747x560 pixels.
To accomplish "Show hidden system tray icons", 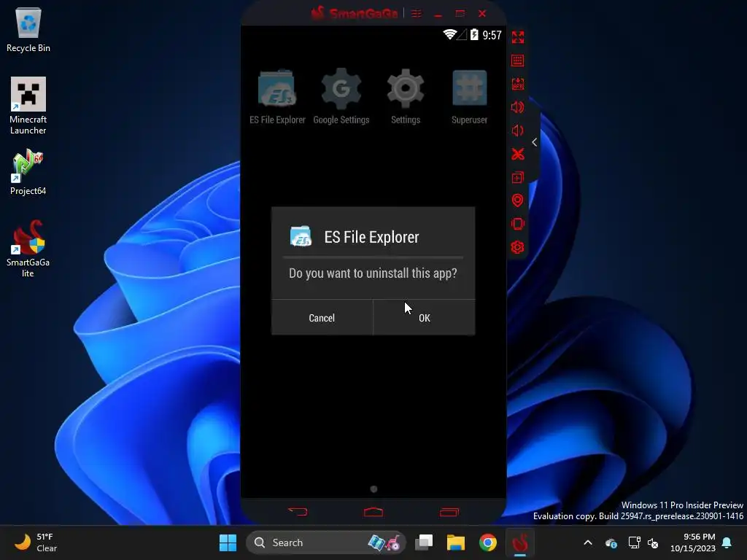I will point(588,542).
